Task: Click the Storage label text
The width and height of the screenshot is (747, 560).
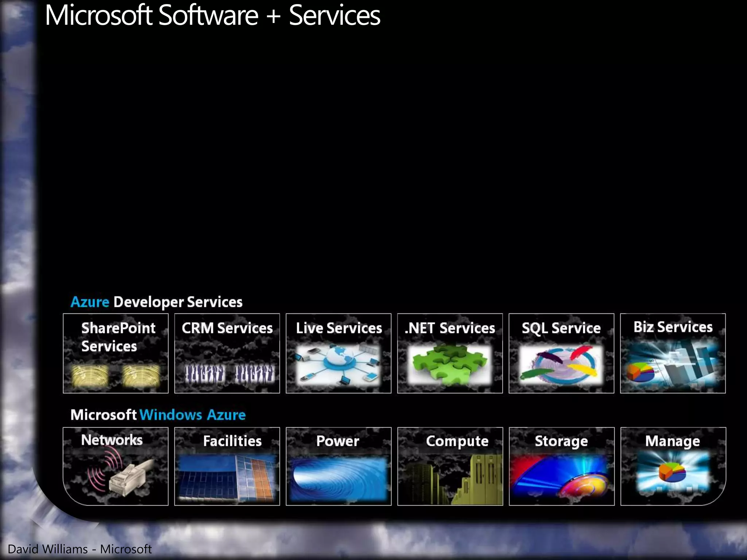Action: (561, 441)
